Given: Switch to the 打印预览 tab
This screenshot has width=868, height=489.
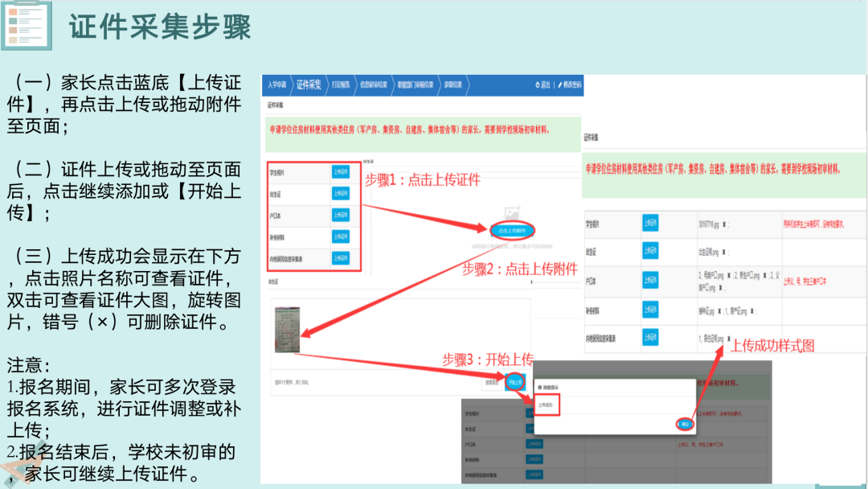Looking at the screenshot, I should [x=341, y=84].
